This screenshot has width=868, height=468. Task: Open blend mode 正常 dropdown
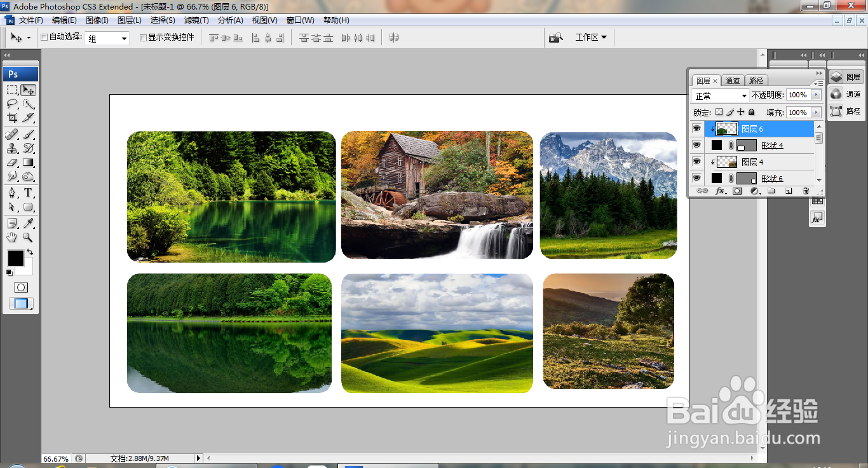721,95
